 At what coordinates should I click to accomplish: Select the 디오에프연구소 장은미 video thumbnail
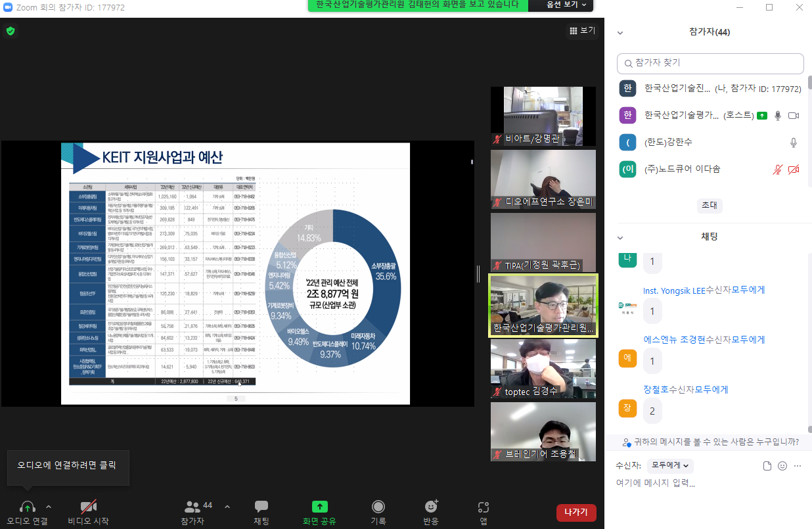[x=543, y=179]
